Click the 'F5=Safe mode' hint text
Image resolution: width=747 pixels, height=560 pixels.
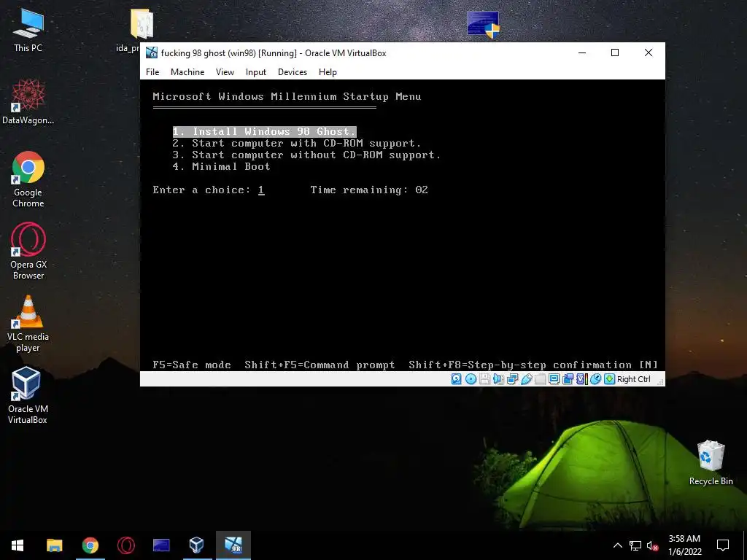pos(192,365)
